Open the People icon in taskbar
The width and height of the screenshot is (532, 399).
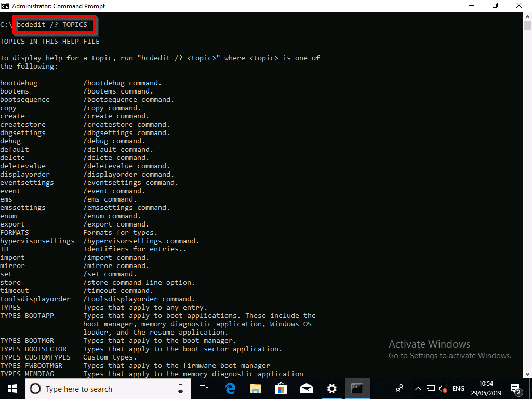pyautogui.click(x=400, y=388)
